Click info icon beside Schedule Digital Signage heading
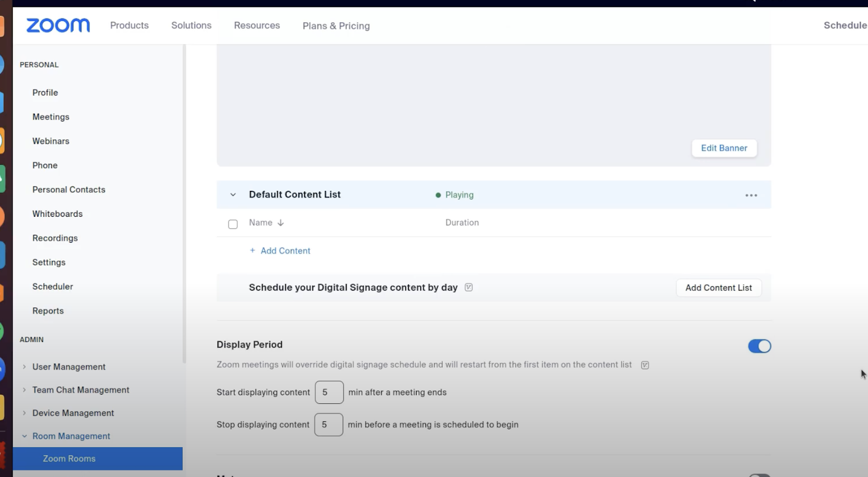Screen dimensions: 868x477 [x=469, y=287]
